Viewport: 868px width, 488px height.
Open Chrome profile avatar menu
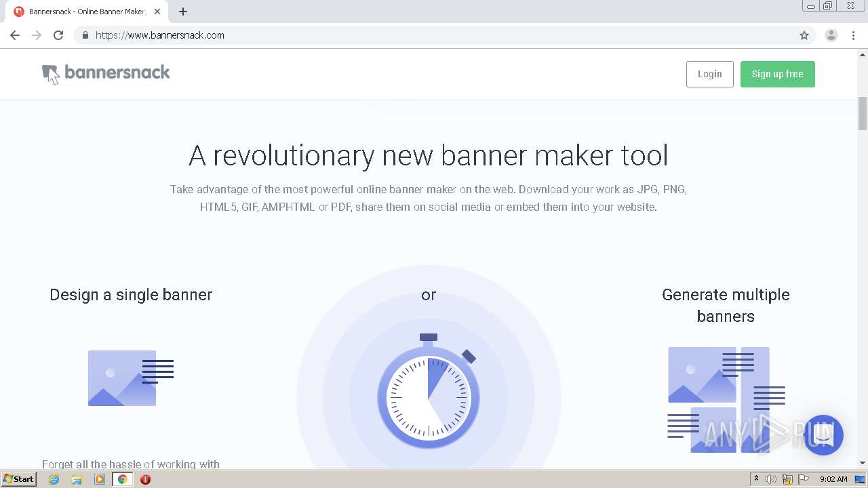point(831,35)
